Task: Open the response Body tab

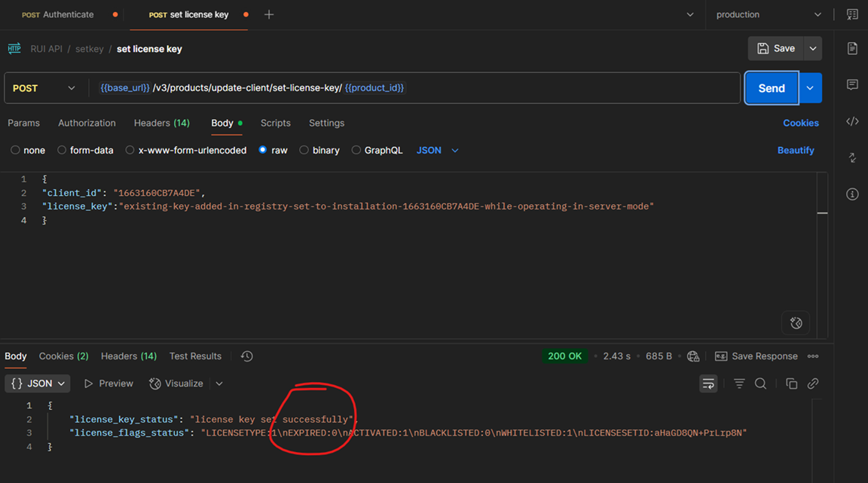Action: click(16, 356)
